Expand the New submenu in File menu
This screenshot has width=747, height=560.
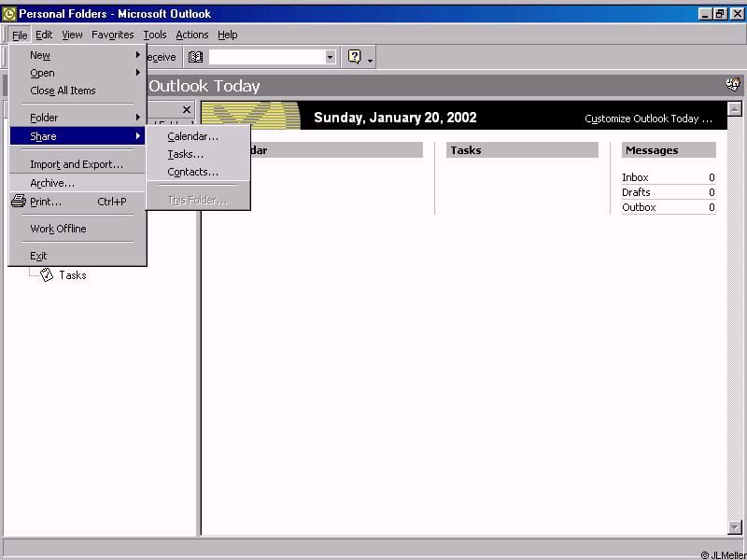click(78, 55)
